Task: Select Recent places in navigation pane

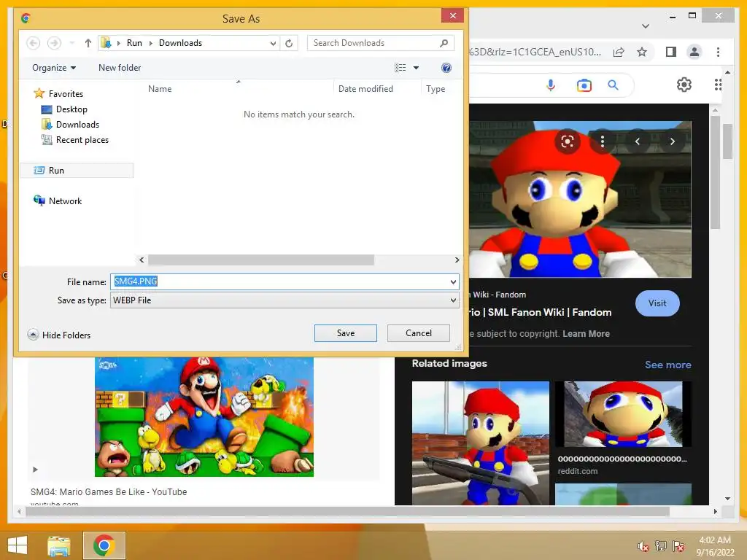Action: pyautogui.click(x=82, y=139)
